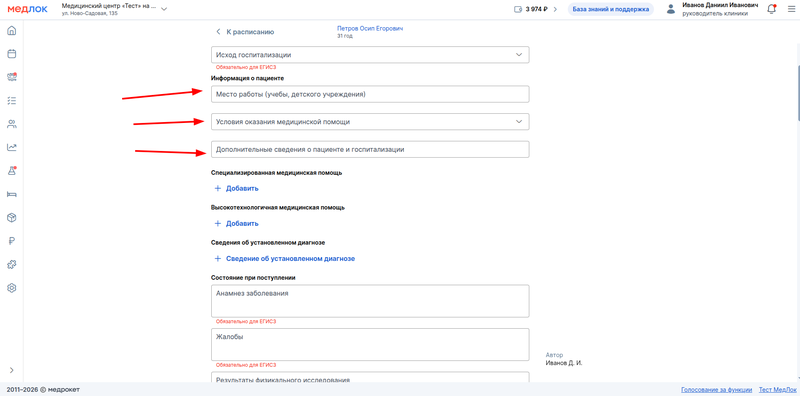Click patient age text «31 год»
This screenshot has height=396, width=800.
[x=345, y=36]
